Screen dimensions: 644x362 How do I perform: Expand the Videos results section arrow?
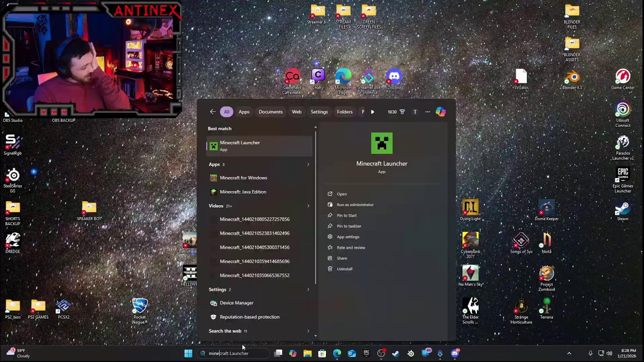[x=308, y=206]
